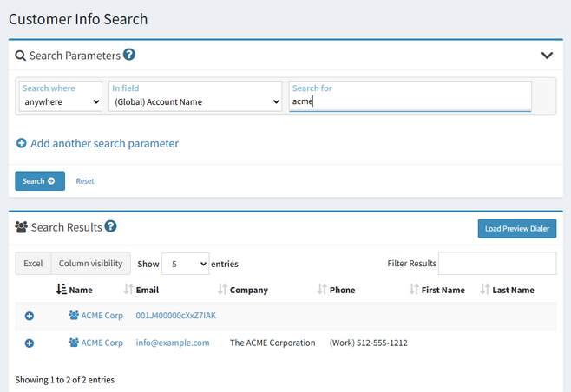Click Load Preview Dialer button
Viewport: 571px width, 392px height.
[516, 229]
